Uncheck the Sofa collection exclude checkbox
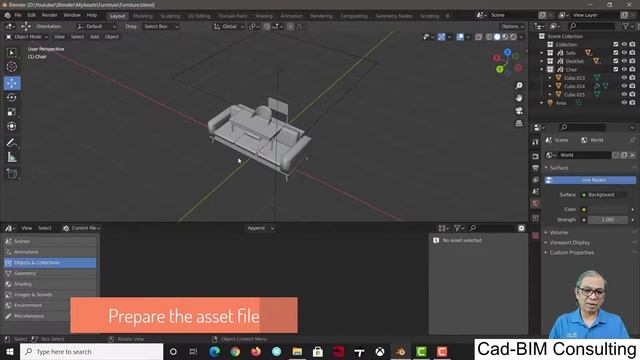 pyautogui.click(x=616, y=53)
